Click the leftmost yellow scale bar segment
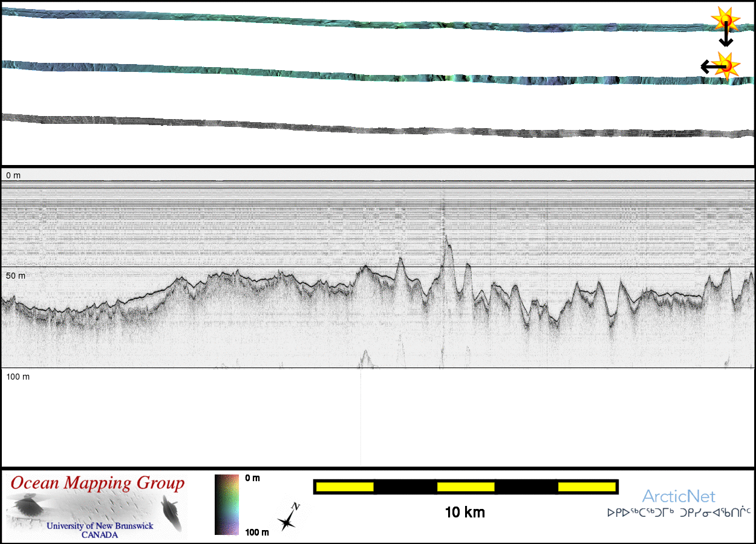The width and height of the screenshot is (756, 544). [x=344, y=487]
